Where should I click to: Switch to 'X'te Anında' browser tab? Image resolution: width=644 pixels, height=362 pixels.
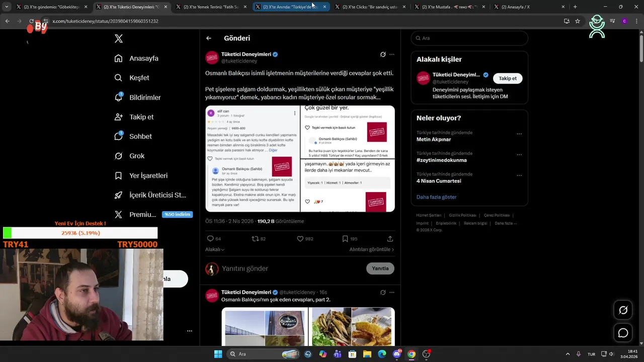pos(291,7)
